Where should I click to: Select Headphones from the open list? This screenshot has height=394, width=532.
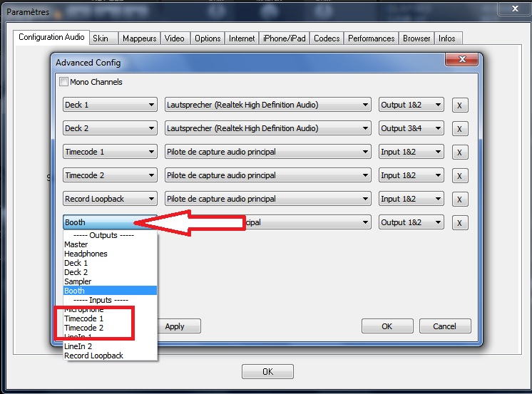[110, 254]
